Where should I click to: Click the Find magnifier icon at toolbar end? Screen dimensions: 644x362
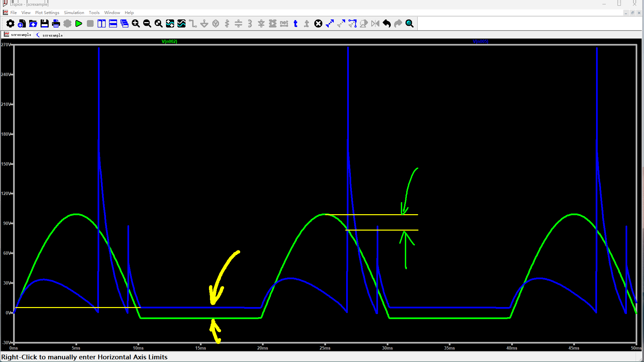(x=410, y=23)
